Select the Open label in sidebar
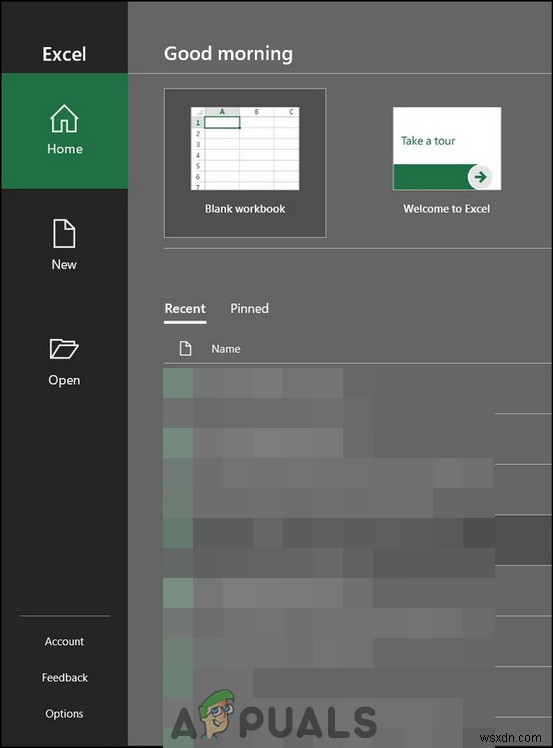 64,381
